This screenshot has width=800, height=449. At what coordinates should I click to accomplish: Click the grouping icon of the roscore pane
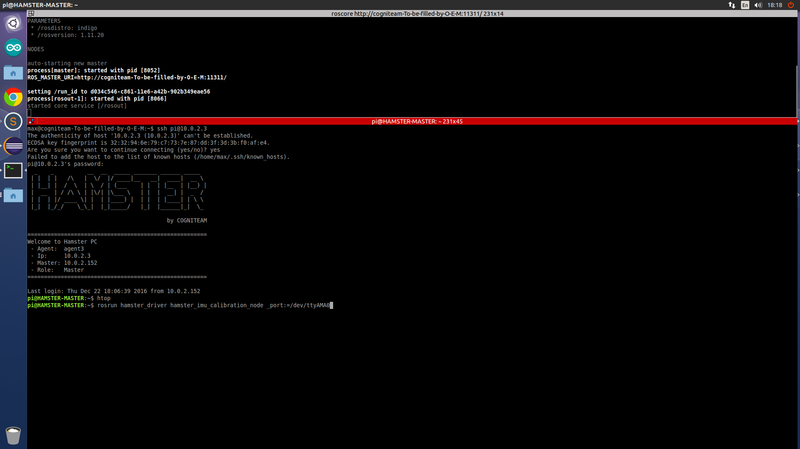coord(31,14)
